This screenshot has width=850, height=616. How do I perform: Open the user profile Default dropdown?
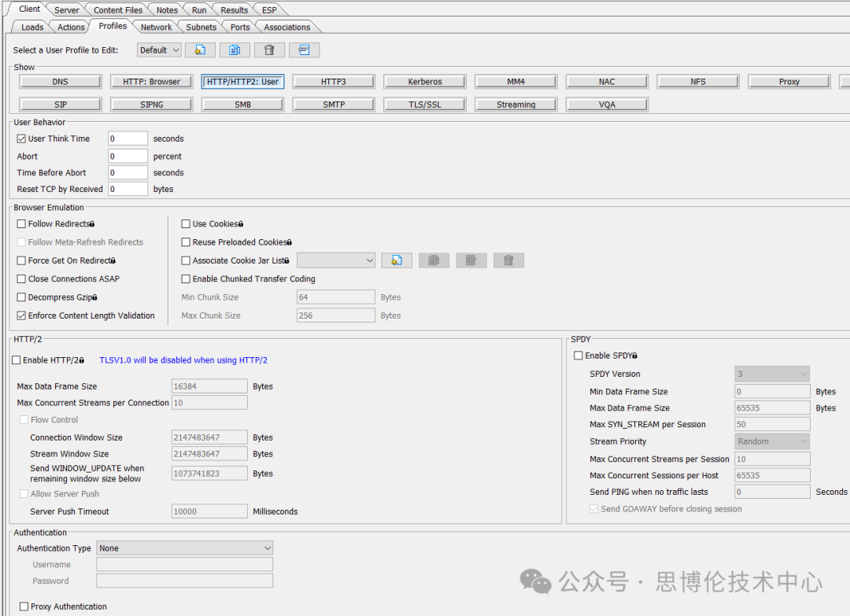[x=160, y=50]
